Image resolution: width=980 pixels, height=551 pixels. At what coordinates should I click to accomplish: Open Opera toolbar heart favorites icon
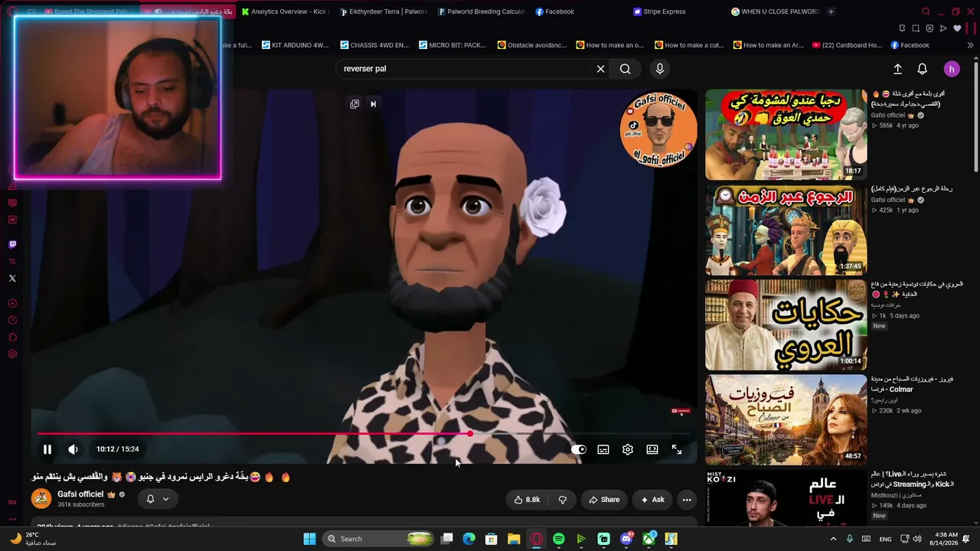coord(957,28)
